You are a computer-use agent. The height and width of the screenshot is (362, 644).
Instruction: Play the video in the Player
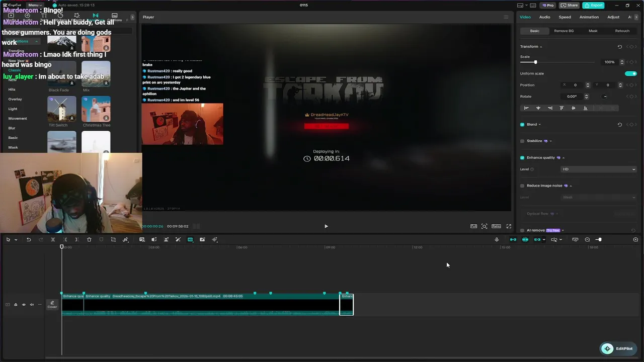tap(326, 226)
